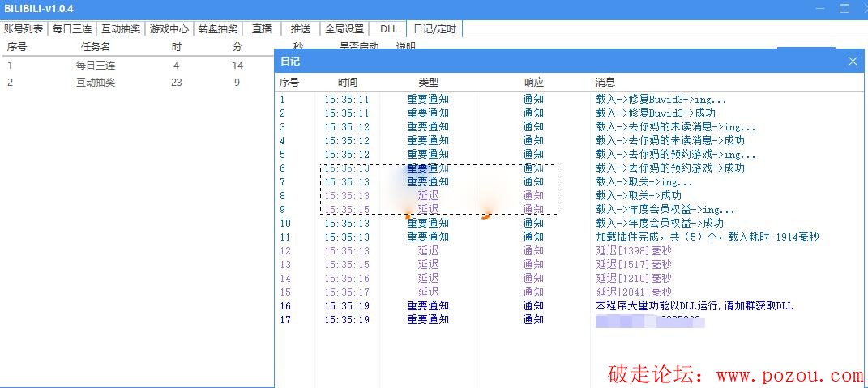868x388 pixels.
Task: Click 通知 response cell in log row 3
Action: pos(533,126)
